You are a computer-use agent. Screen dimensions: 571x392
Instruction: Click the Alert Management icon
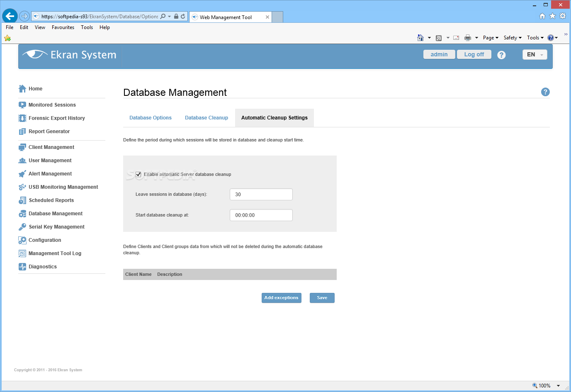pyautogui.click(x=22, y=174)
